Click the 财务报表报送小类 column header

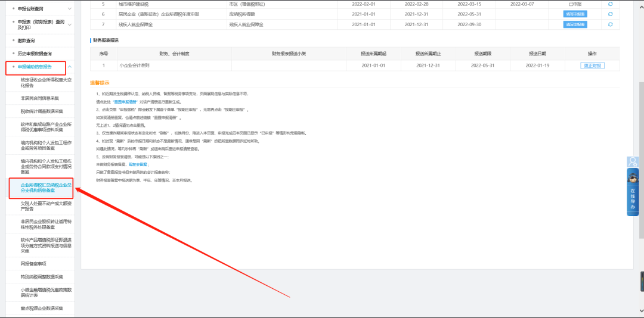[x=289, y=54]
